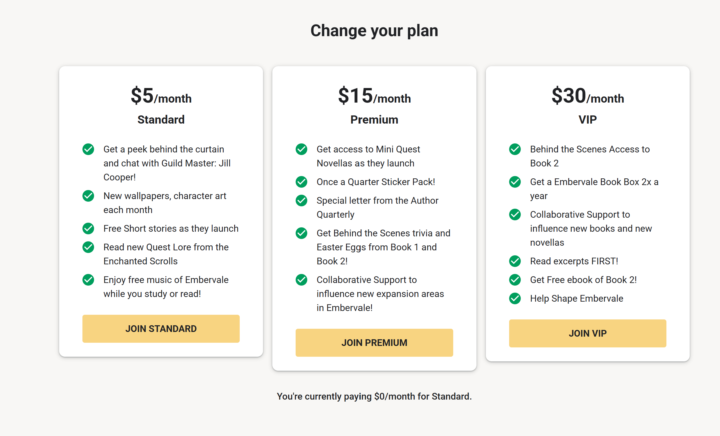The height and width of the screenshot is (436, 720).
Task: Click checkmark next to Quest Lore perk
Action: [x=89, y=246]
